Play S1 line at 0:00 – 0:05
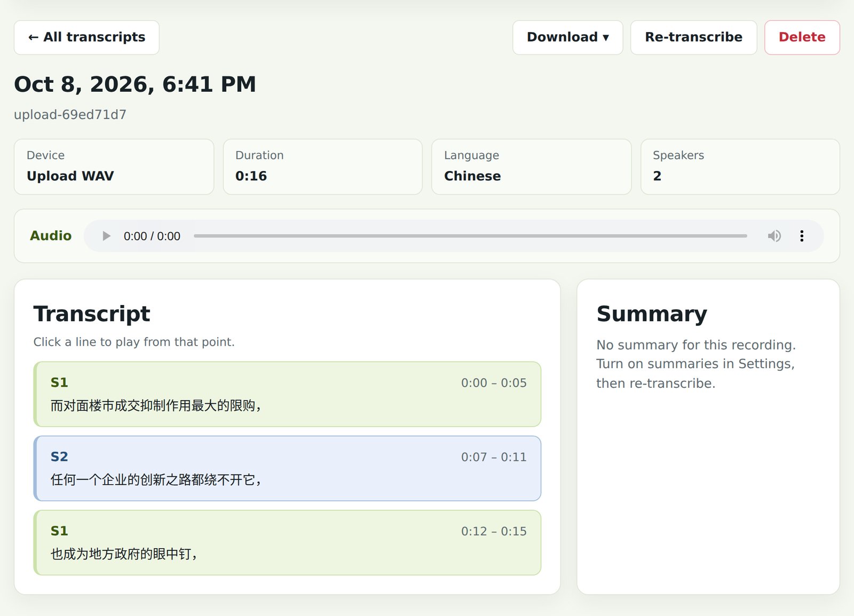Image resolution: width=854 pixels, height=616 pixels. tap(287, 394)
